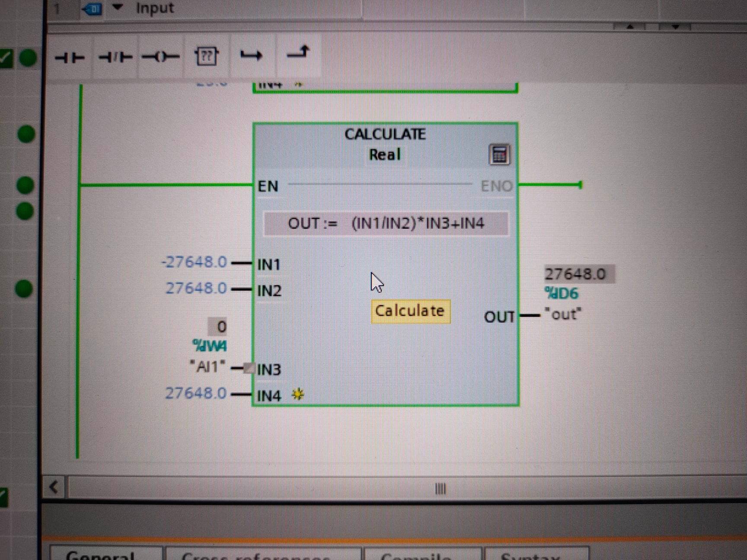The width and height of the screenshot is (747, 560).
Task: Open calculator icon in CALCULATE block
Action: 499,155
